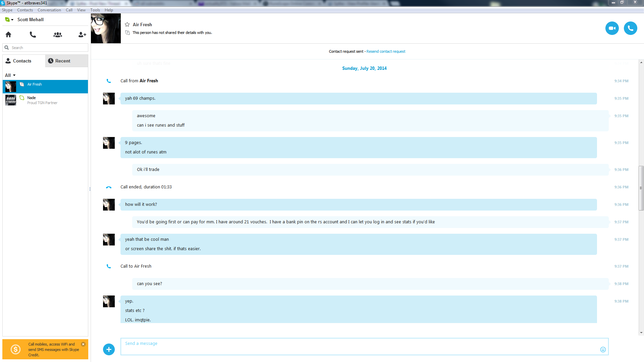Start a voice call with Air Fresh
Image resolution: width=644 pixels, height=362 pixels.
[631, 28]
